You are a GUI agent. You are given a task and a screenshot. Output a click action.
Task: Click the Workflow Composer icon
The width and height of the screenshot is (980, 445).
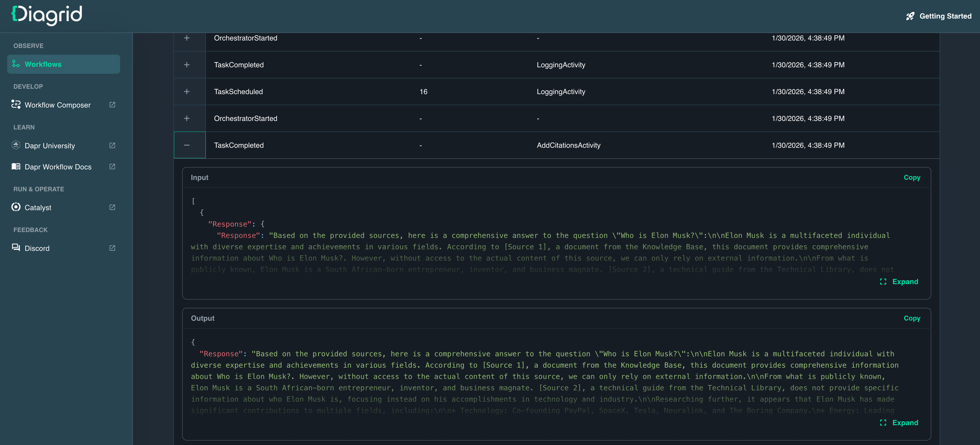coord(16,104)
